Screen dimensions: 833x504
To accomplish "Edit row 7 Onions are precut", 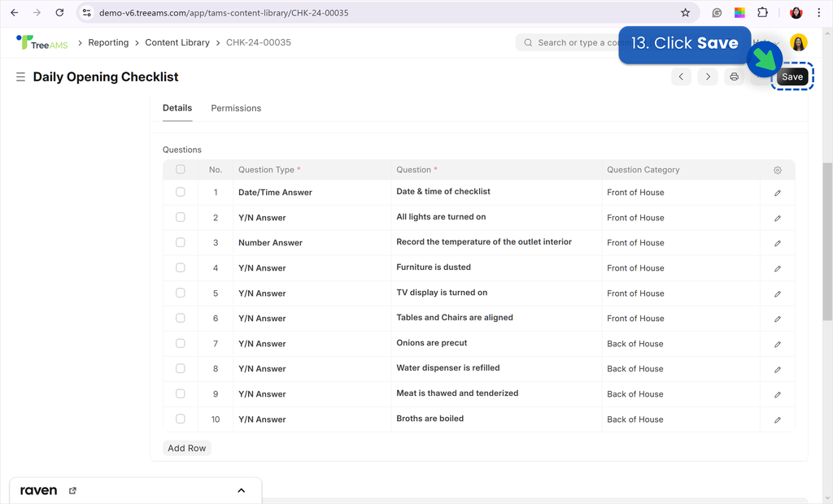I will [777, 344].
